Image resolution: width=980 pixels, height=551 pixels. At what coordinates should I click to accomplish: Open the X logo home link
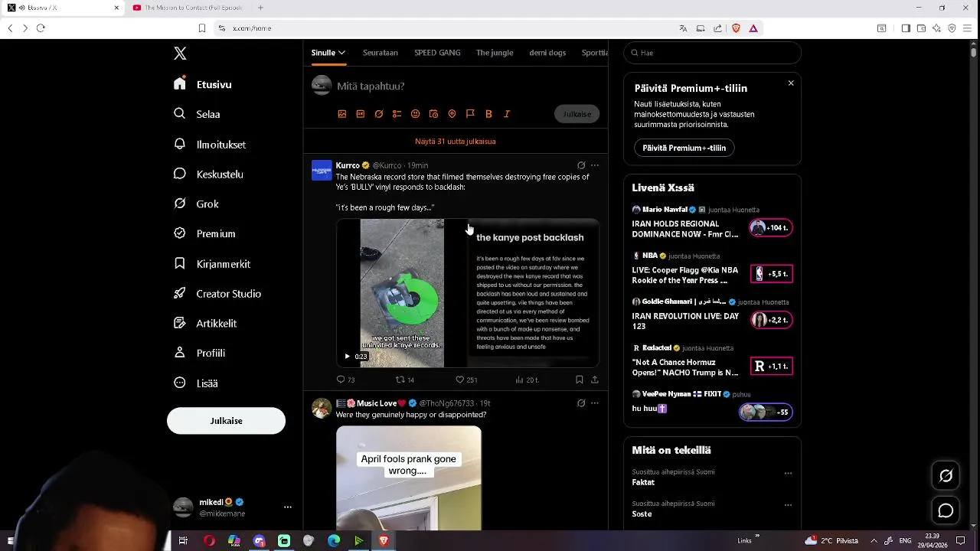[x=180, y=54]
